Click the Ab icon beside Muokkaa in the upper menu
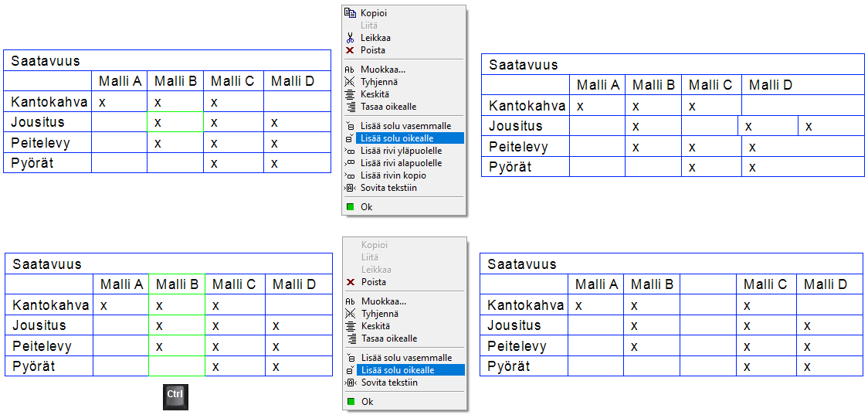The image size is (868, 415). (350, 70)
